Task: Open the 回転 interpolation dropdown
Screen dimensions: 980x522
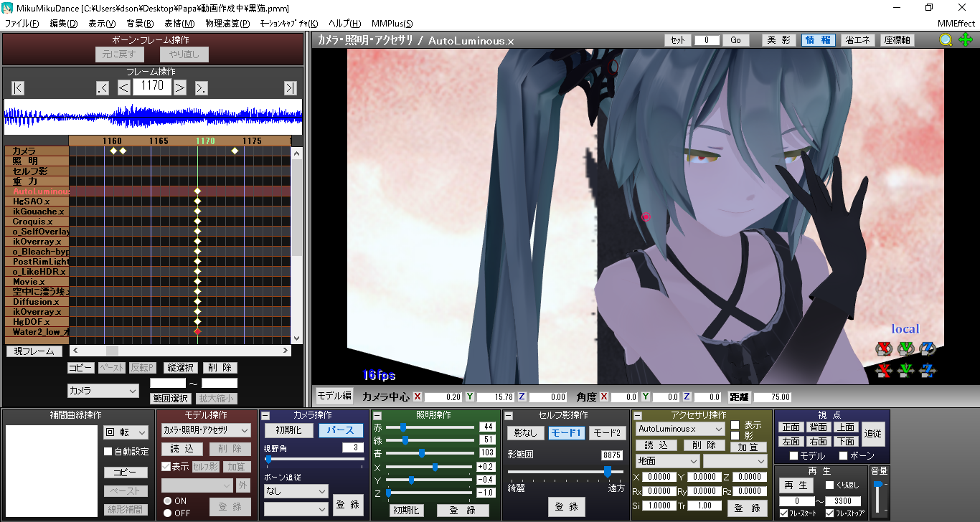Action: pos(126,432)
